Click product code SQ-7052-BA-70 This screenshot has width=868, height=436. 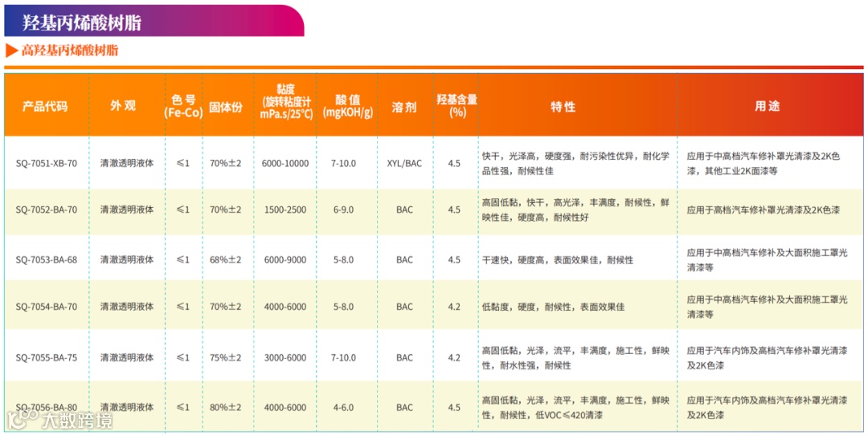coord(47,210)
